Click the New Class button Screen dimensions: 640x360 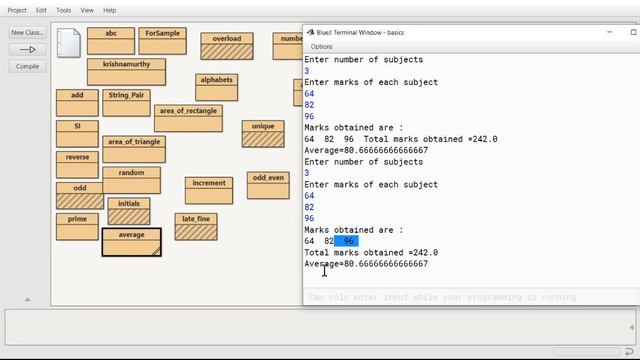pos(27,32)
